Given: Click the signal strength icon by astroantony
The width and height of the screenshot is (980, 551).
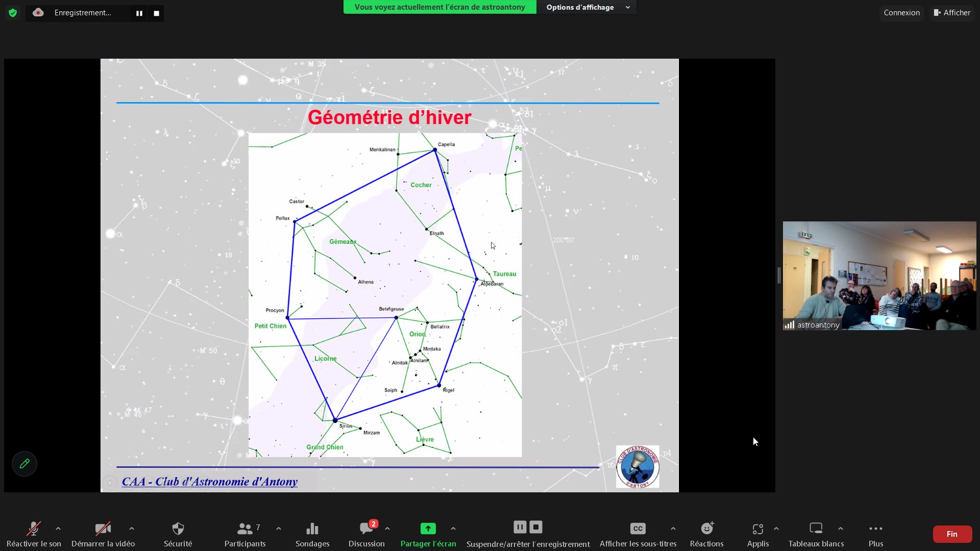Looking at the screenshot, I should (x=790, y=325).
